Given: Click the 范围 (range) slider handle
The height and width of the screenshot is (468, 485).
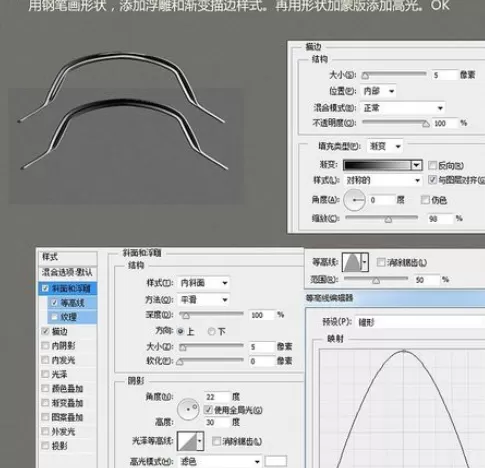Looking at the screenshot, I should click(x=376, y=281).
